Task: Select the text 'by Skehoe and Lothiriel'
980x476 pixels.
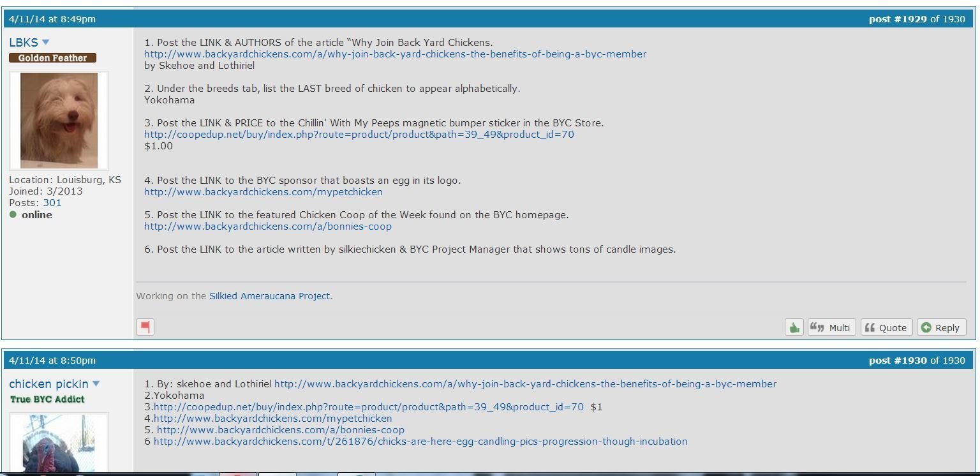Action: [x=199, y=66]
